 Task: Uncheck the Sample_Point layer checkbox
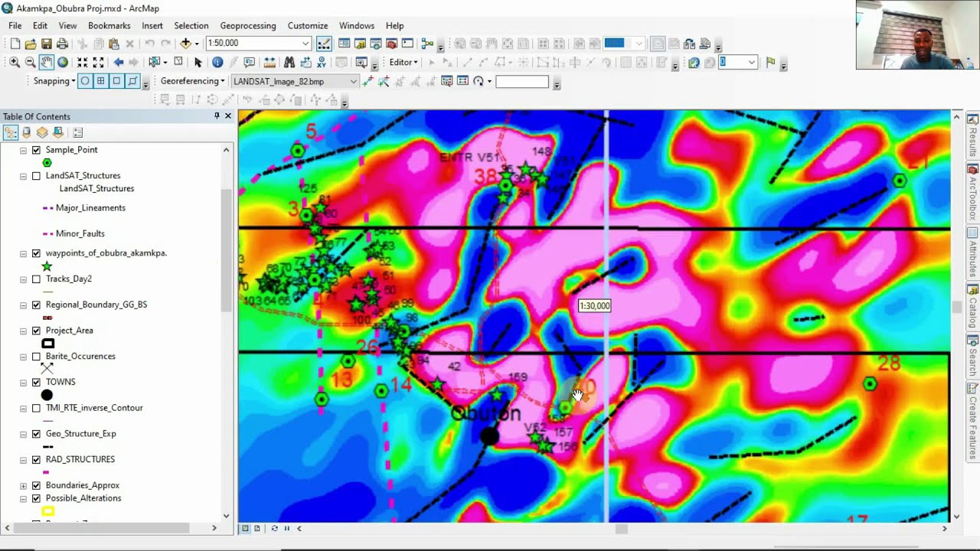(x=36, y=150)
